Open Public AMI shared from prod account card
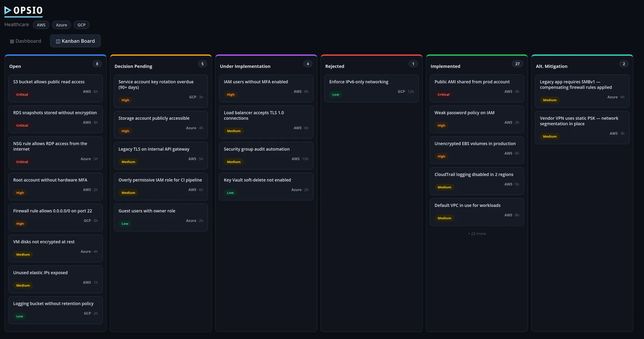This screenshot has height=339, width=644. pos(477,88)
